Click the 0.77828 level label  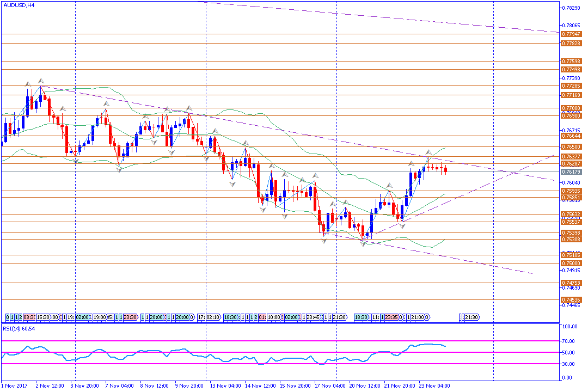pyautogui.click(x=571, y=44)
